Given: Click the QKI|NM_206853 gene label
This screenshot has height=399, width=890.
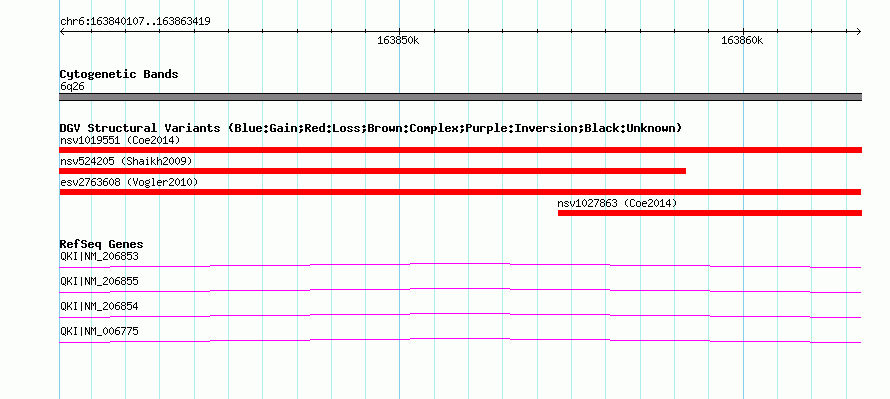Looking at the screenshot, I should (x=99, y=257).
